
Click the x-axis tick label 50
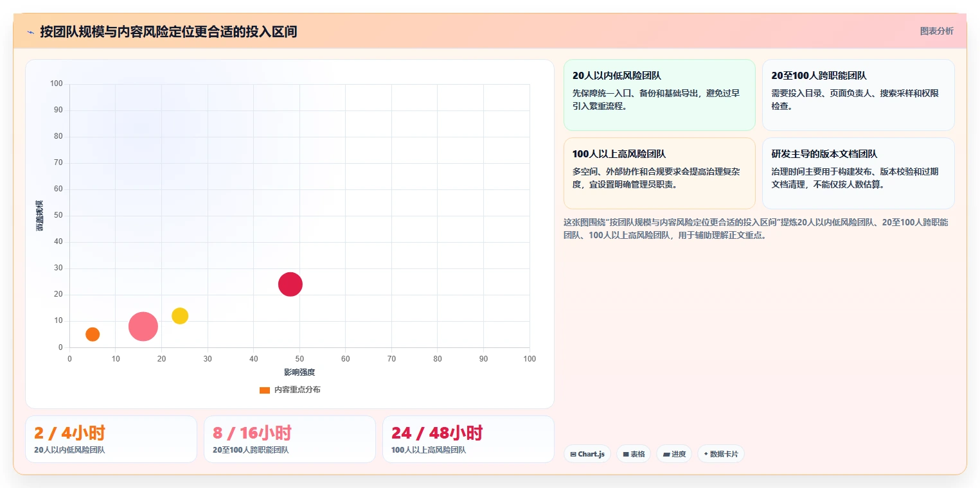299,359
